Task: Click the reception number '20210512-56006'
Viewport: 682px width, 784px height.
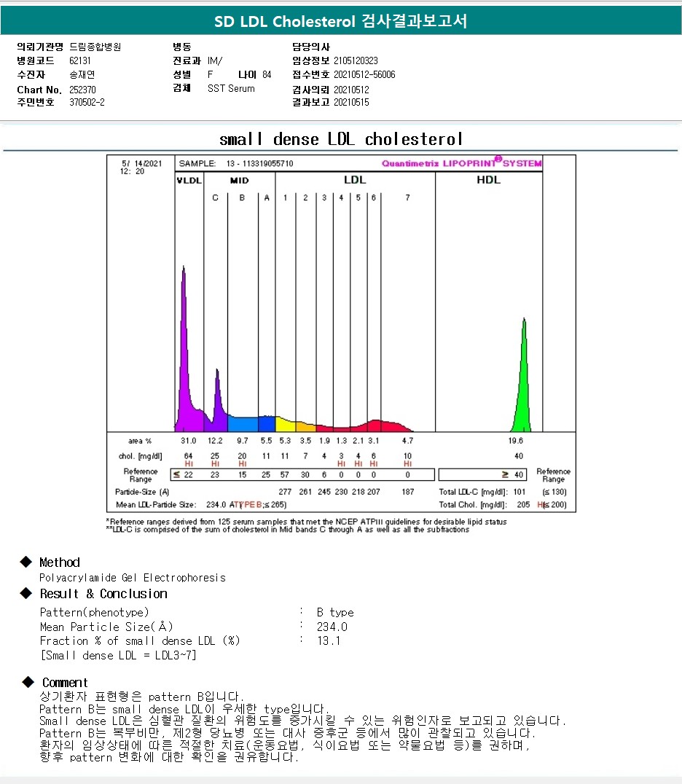Action: pos(364,74)
